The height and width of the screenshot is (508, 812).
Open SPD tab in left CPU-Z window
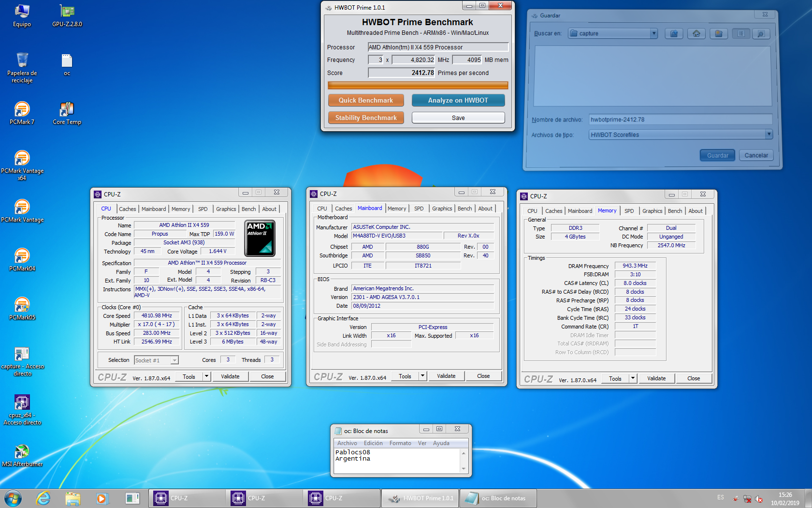point(203,209)
